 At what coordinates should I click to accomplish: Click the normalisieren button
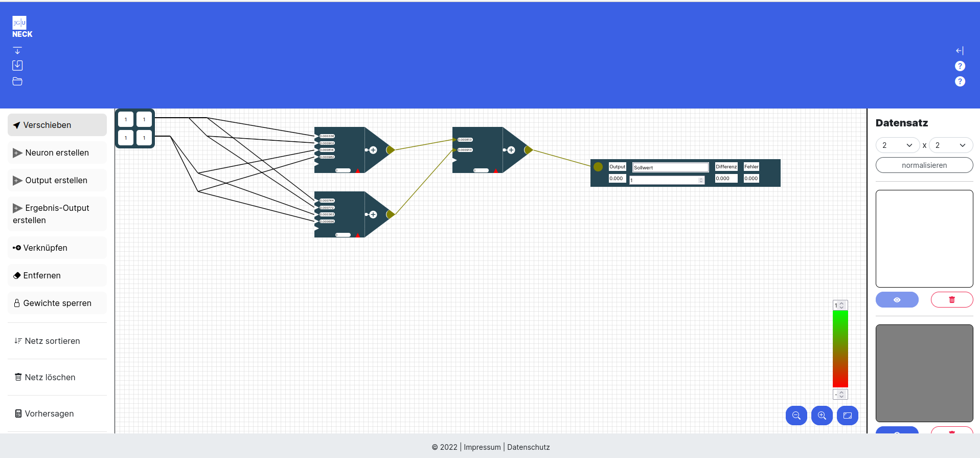pos(924,165)
